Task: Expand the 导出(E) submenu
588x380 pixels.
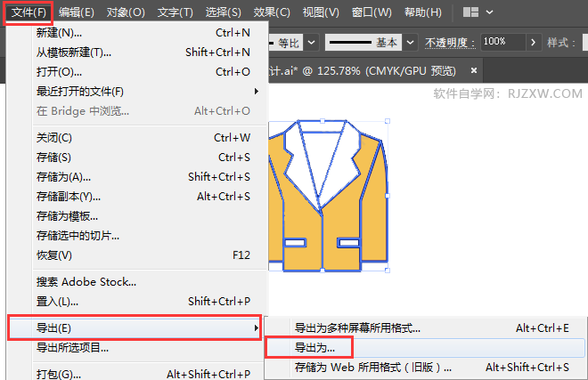Action: pyautogui.click(x=135, y=327)
